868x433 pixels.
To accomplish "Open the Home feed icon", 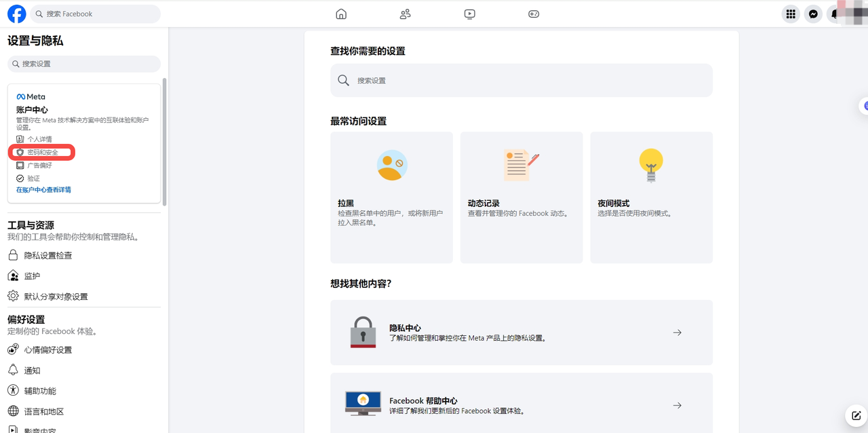I will (x=341, y=14).
